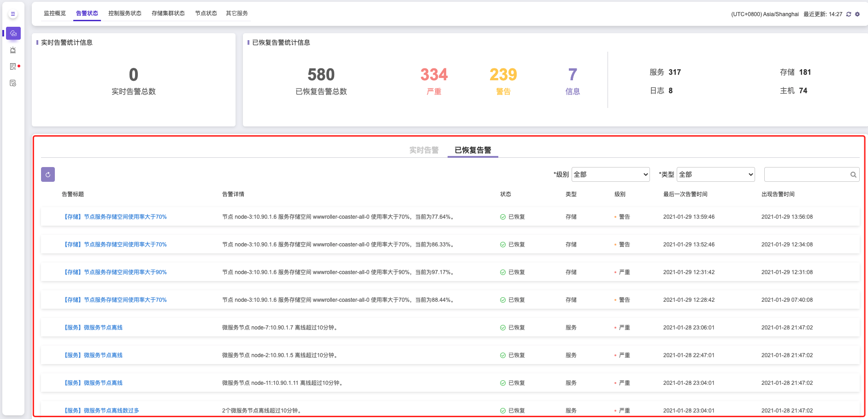Click the search magnifier icon in filter box
The height and width of the screenshot is (419, 868).
coord(853,174)
